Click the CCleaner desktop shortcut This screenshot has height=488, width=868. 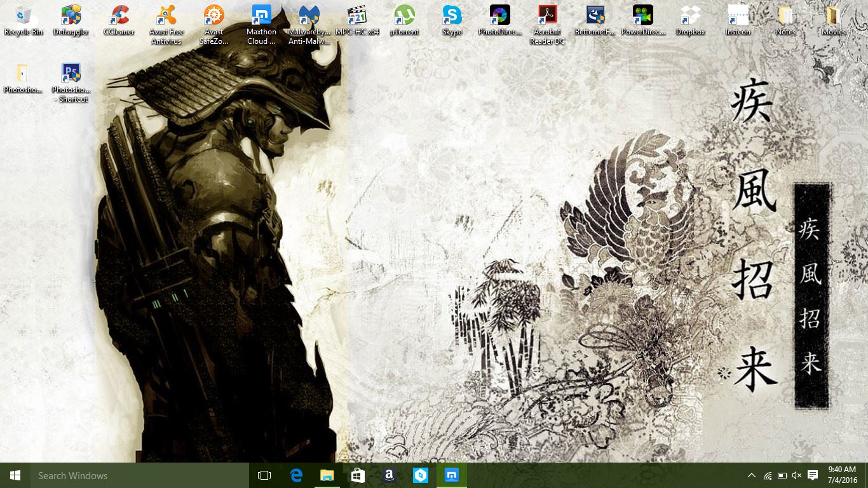click(118, 20)
